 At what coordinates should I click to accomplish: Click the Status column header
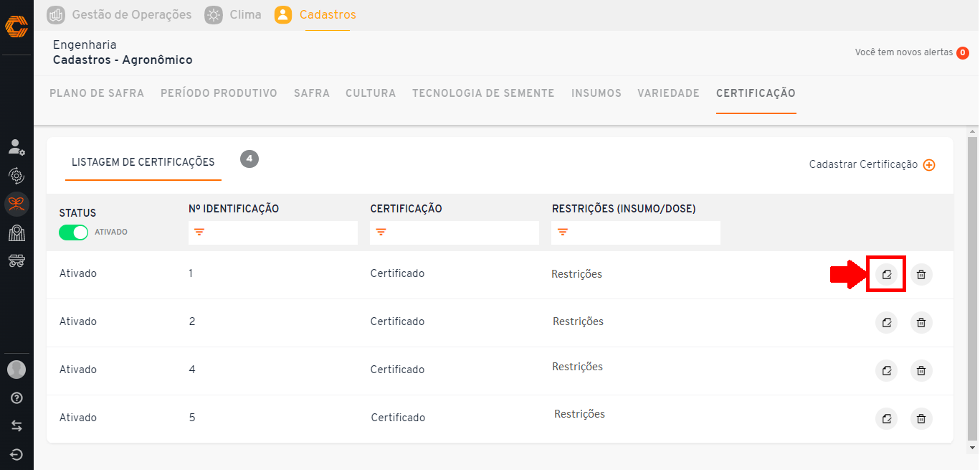point(77,213)
